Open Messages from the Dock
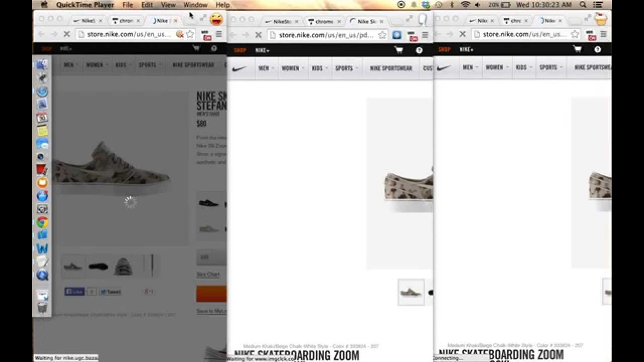 coord(42,144)
